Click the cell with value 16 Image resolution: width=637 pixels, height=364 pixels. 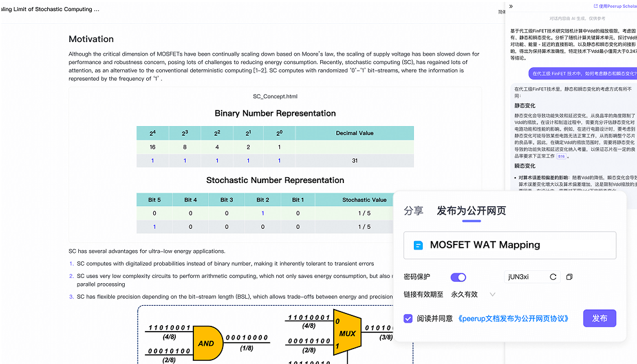coord(153,147)
